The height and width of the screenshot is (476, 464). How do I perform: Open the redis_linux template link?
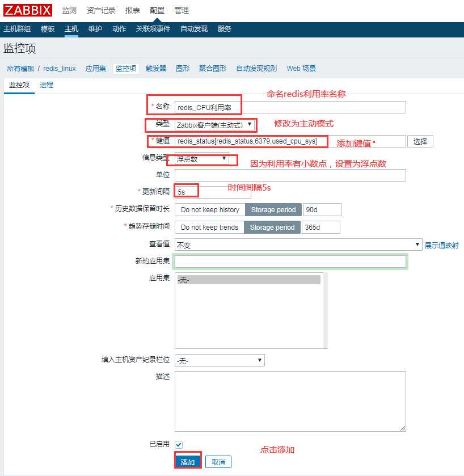[60, 69]
